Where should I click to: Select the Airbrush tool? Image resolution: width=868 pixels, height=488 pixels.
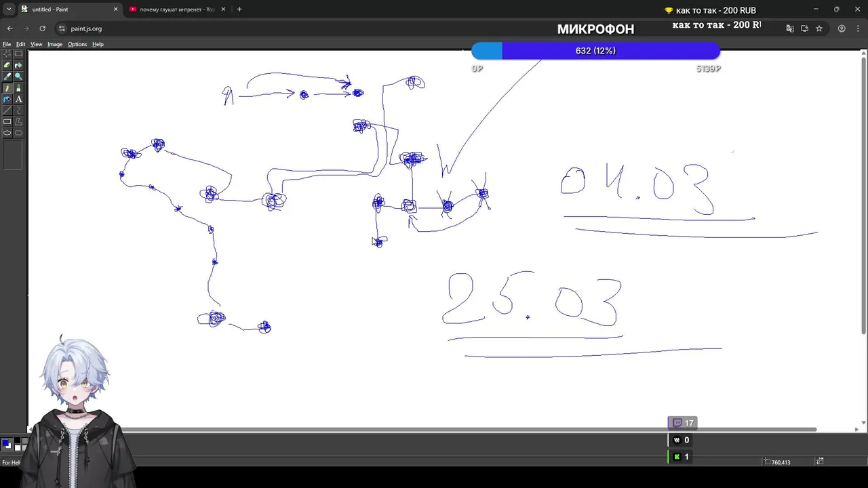tap(7, 99)
